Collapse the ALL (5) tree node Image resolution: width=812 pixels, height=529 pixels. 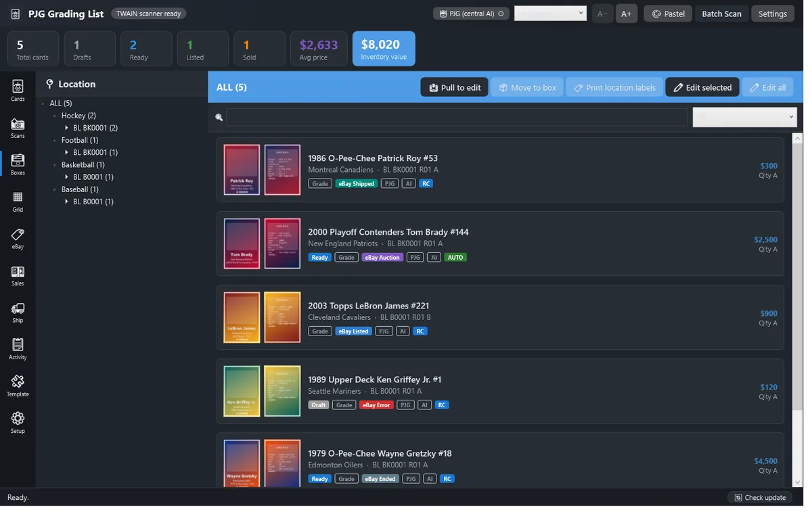pos(43,103)
